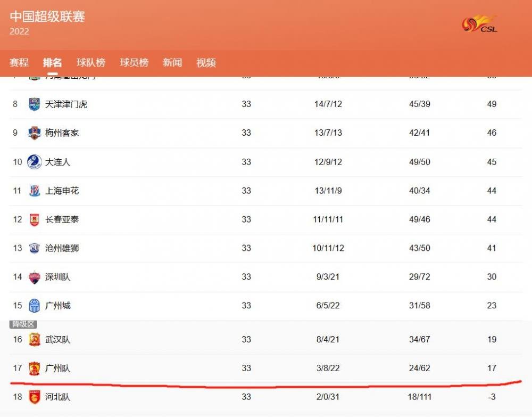This screenshot has height=417, width=532.
Task: Click record 13/7/13 for 梅州客家
Action: 328,133
